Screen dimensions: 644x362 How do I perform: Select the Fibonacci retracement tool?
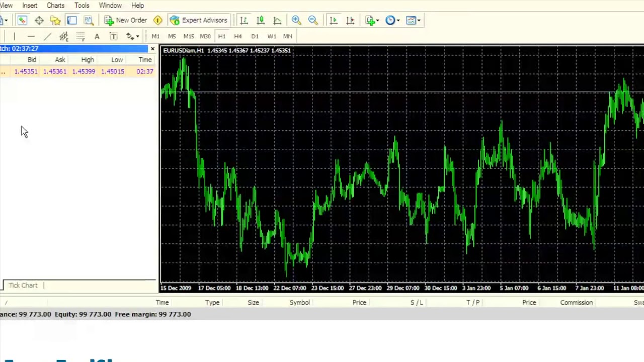(x=80, y=36)
